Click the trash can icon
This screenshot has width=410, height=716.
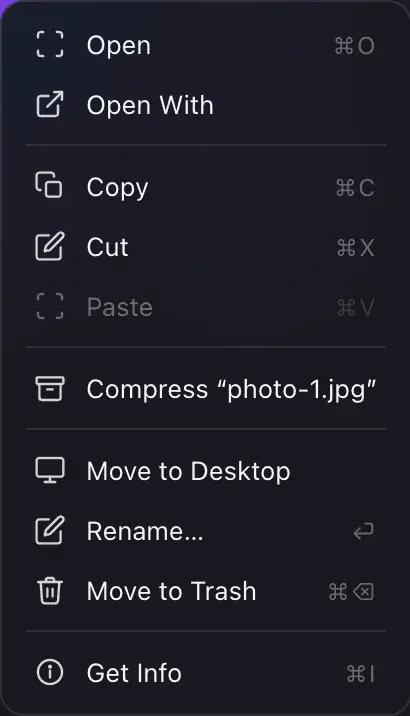pyautogui.click(x=50, y=591)
